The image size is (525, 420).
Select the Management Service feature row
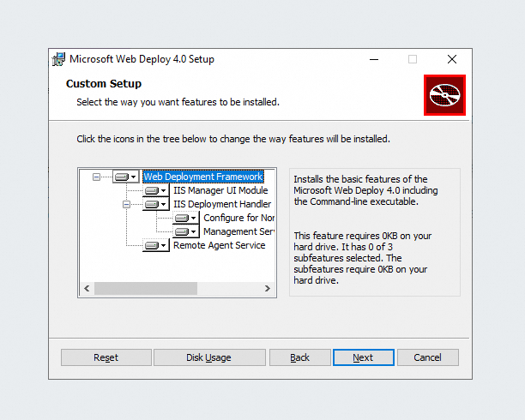(238, 231)
